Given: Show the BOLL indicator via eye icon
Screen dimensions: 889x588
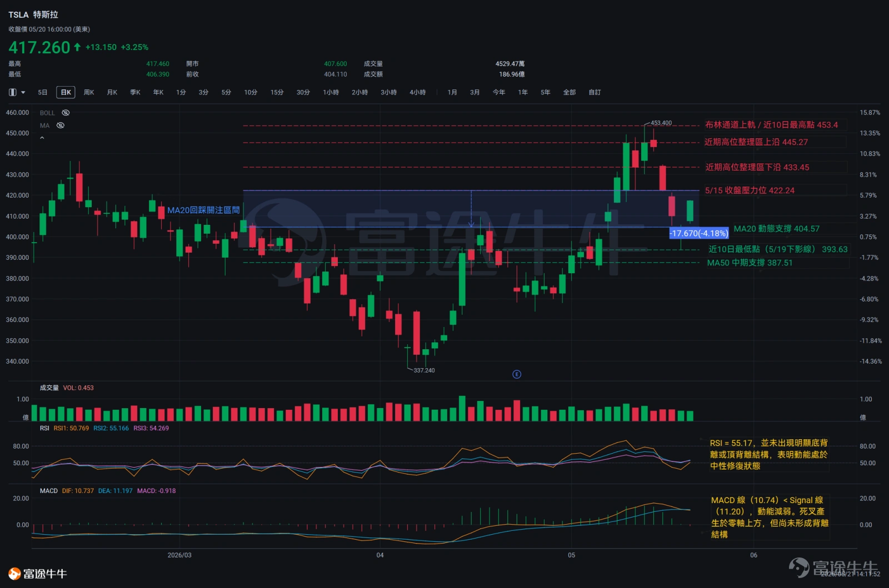Looking at the screenshot, I should coord(66,113).
